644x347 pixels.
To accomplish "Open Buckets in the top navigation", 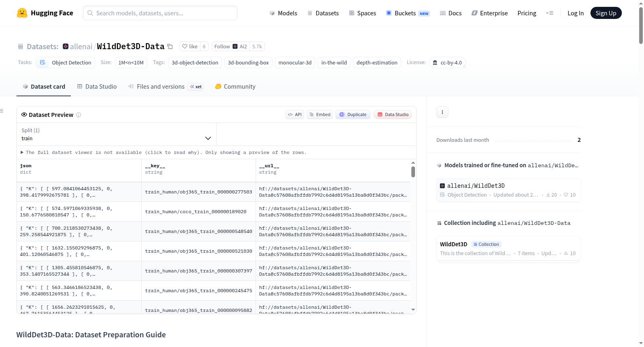I will click(x=408, y=13).
